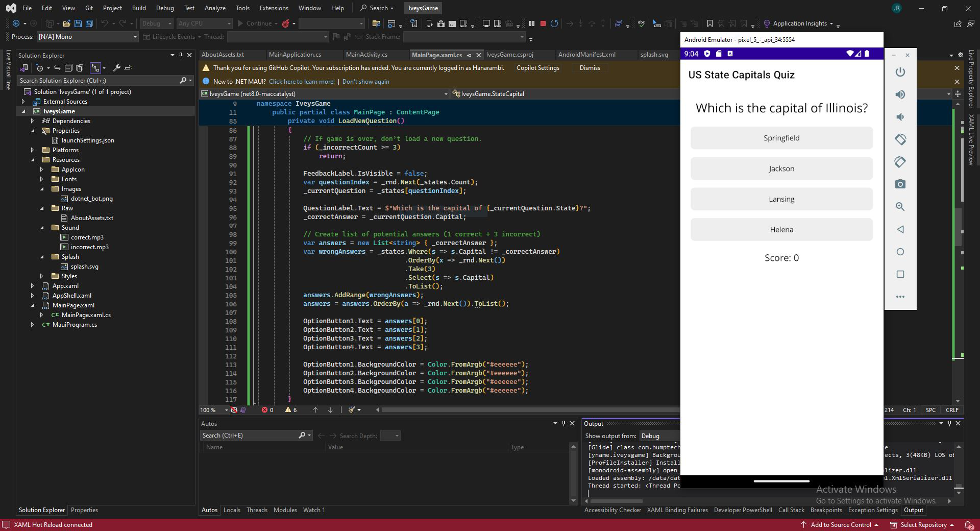Click the emulator back triangle button
The image size is (980, 531).
(x=900, y=229)
